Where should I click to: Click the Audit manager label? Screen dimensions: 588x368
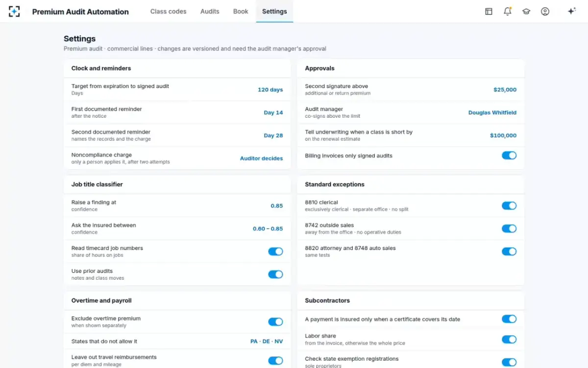(324, 109)
